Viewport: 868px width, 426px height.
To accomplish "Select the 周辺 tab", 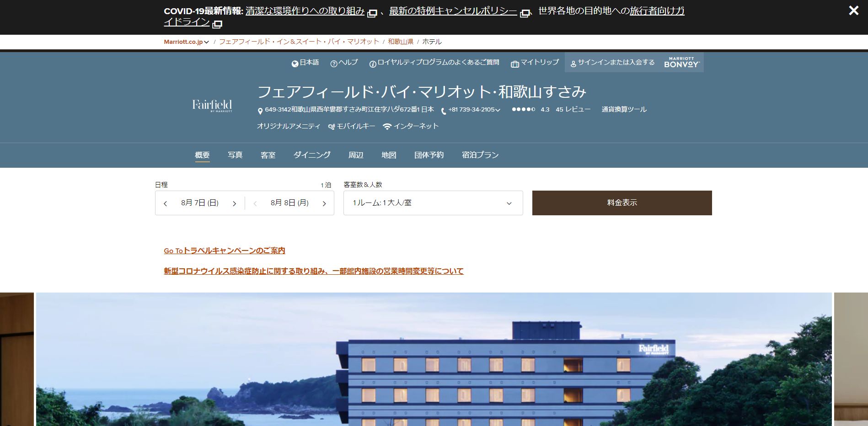I will click(x=356, y=155).
